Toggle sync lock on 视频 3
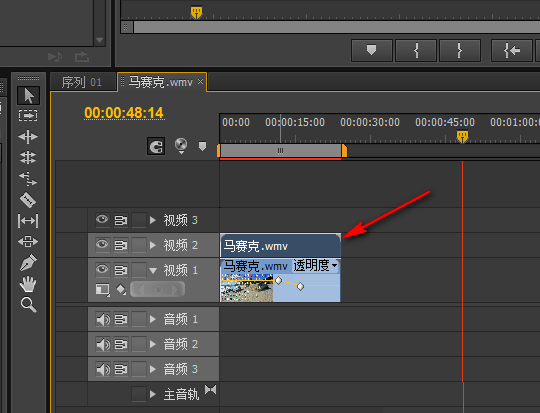Viewport: 540px width, 413px height. [121, 220]
